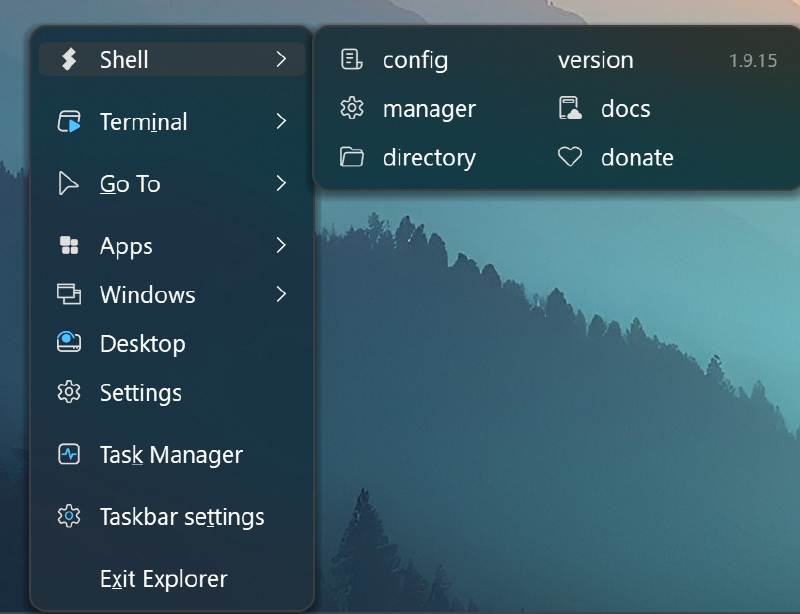This screenshot has height=614, width=800.
Task: Click the Terminal window icon
Action: [68, 122]
